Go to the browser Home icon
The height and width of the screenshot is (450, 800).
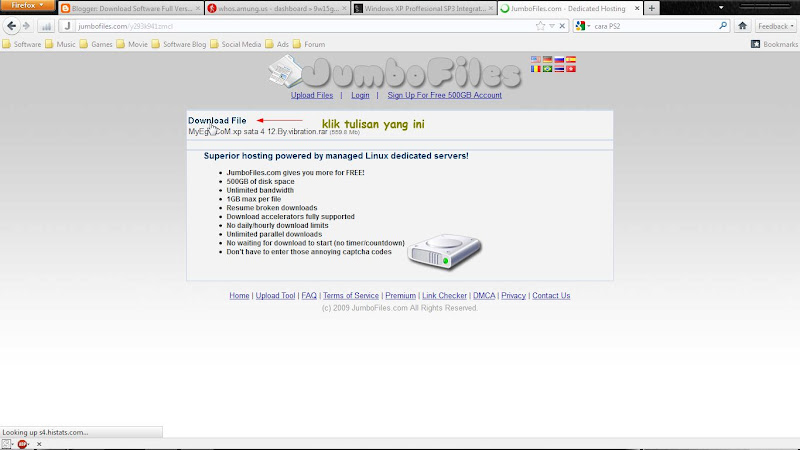click(x=742, y=26)
